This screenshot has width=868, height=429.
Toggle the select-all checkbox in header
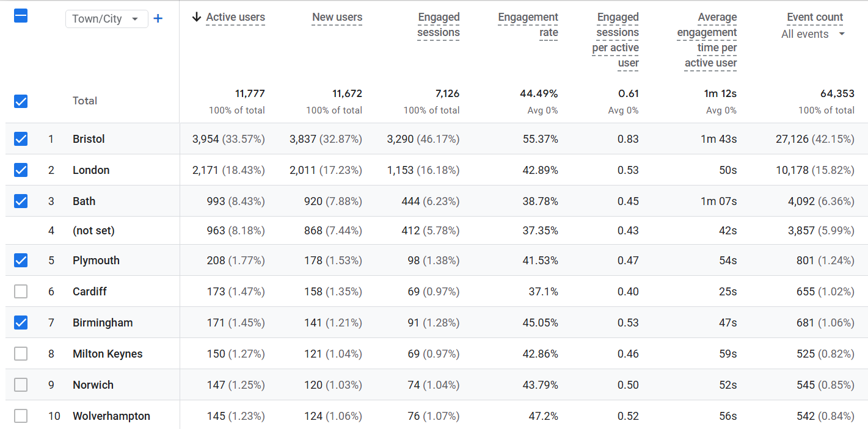(x=21, y=16)
